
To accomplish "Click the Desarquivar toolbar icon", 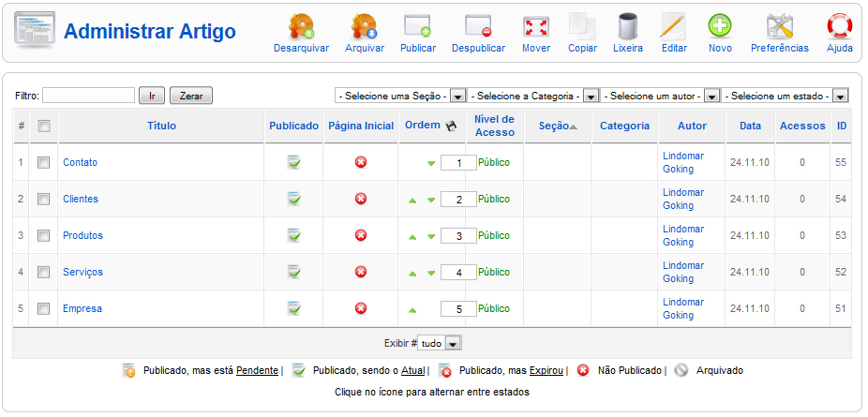I will point(301,26).
